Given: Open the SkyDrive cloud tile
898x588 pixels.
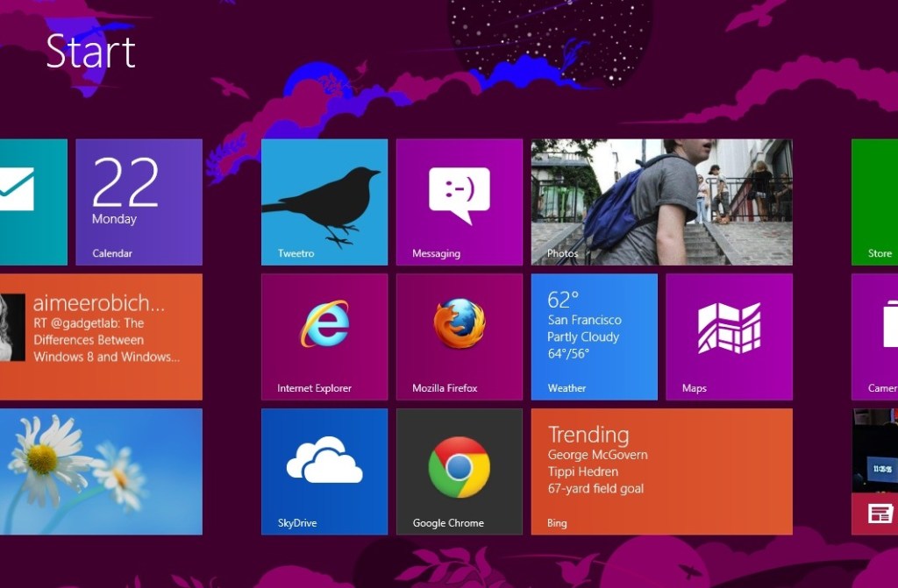Looking at the screenshot, I should pyautogui.click(x=324, y=471).
